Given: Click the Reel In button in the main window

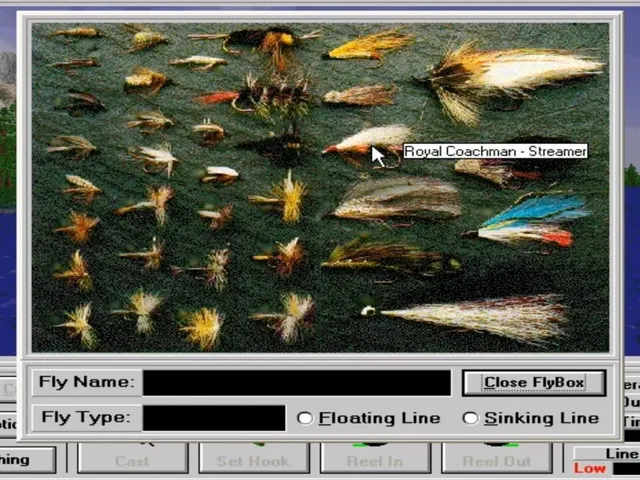Looking at the screenshot, I should (x=375, y=459).
